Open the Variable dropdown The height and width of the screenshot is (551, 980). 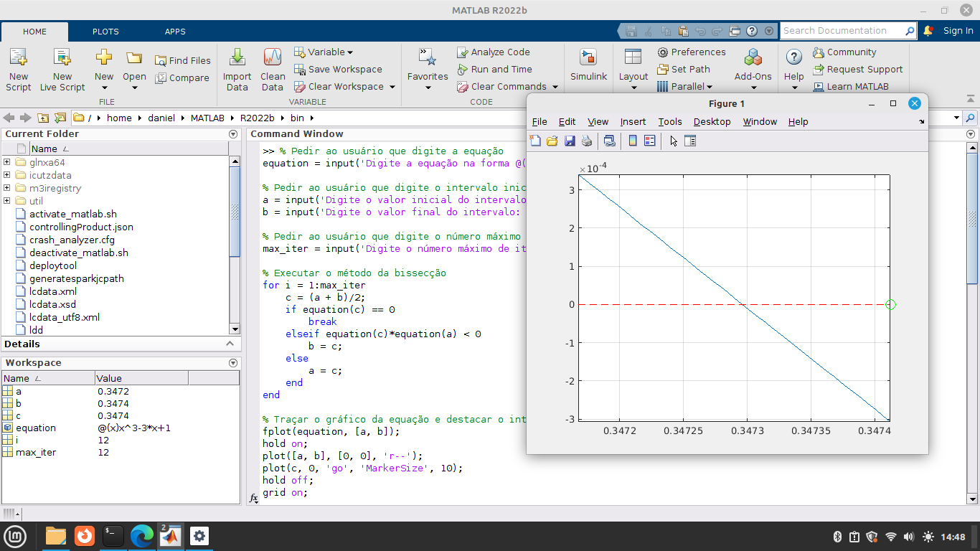click(x=324, y=52)
